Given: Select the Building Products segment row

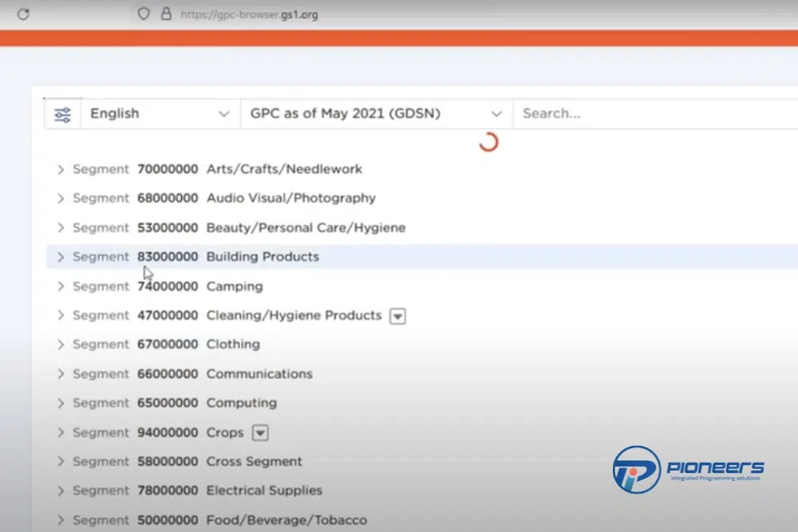Looking at the screenshot, I should pos(262,257).
